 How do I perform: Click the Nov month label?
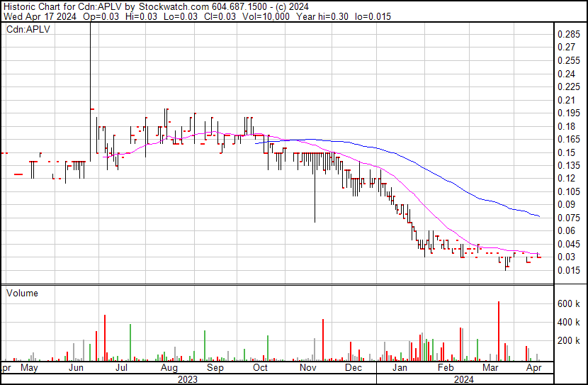point(307,368)
